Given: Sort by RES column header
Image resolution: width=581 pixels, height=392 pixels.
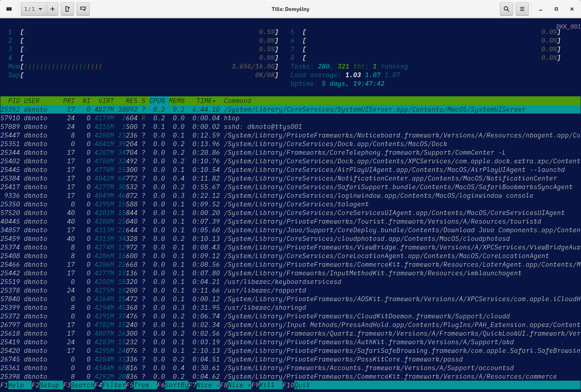Looking at the screenshot, I should pyautogui.click(x=132, y=101).
